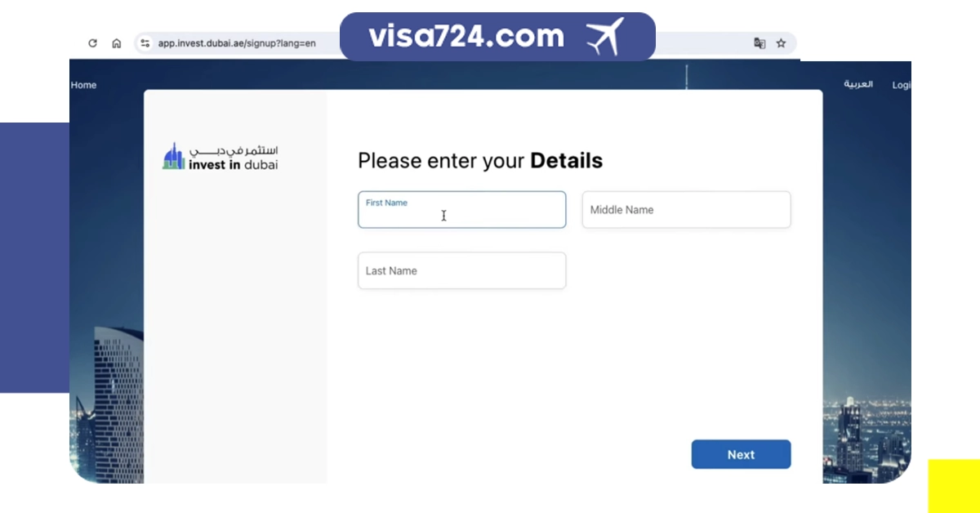Open the Login link in top navigation
980x513 pixels.
[x=901, y=85]
